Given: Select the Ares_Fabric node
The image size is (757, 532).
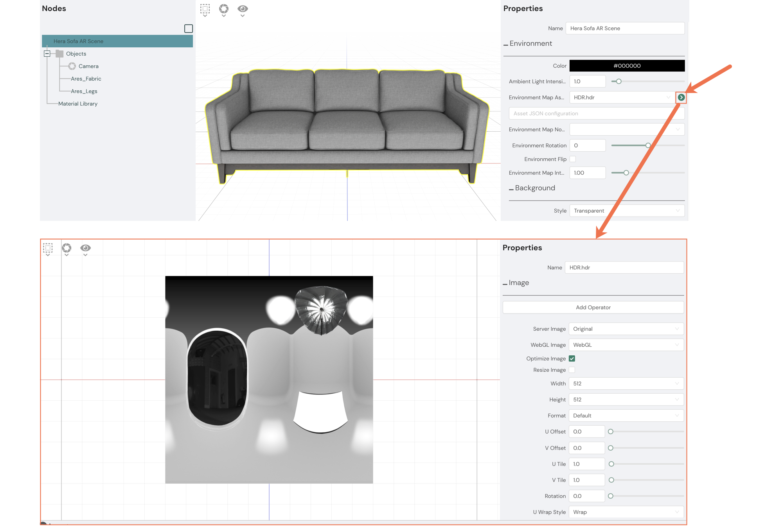Looking at the screenshot, I should (86, 79).
